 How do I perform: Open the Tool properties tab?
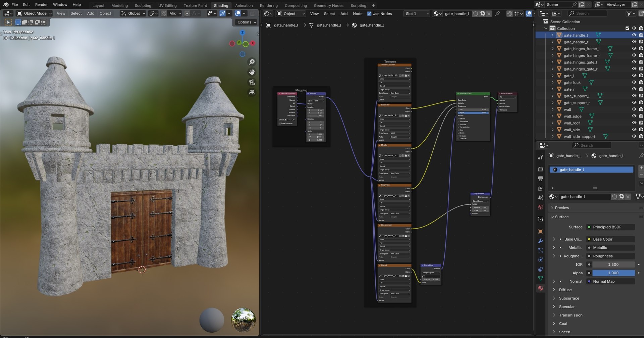tap(540, 157)
